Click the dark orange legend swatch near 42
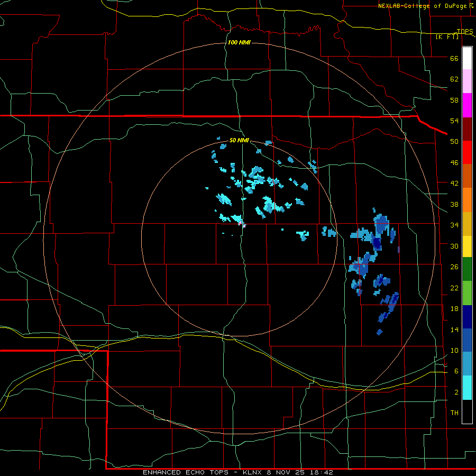This screenshot has height=476, width=476. 467,176
